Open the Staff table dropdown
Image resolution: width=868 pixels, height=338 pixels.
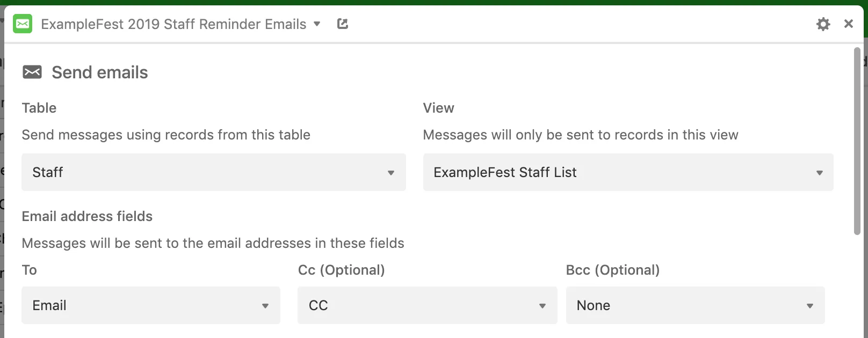click(x=213, y=172)
